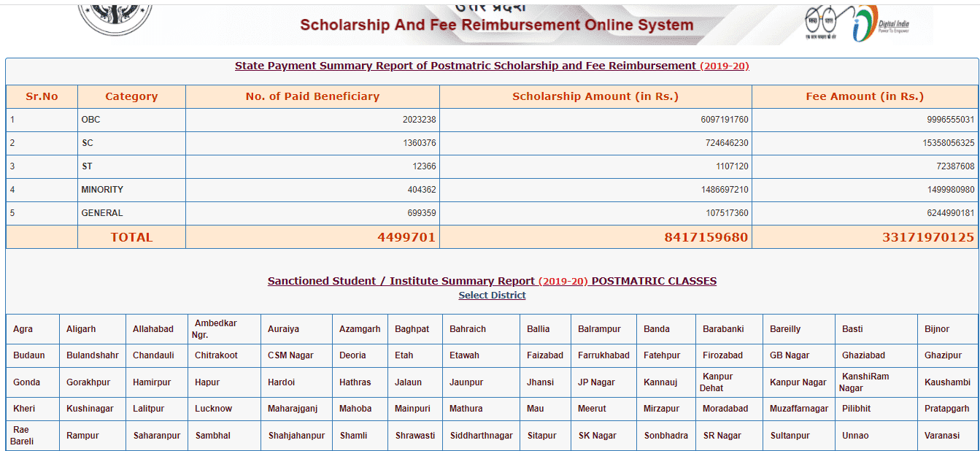The height and width of the screenshot is (451, 980).
Task: Open the Select District link
Action: 492,295
